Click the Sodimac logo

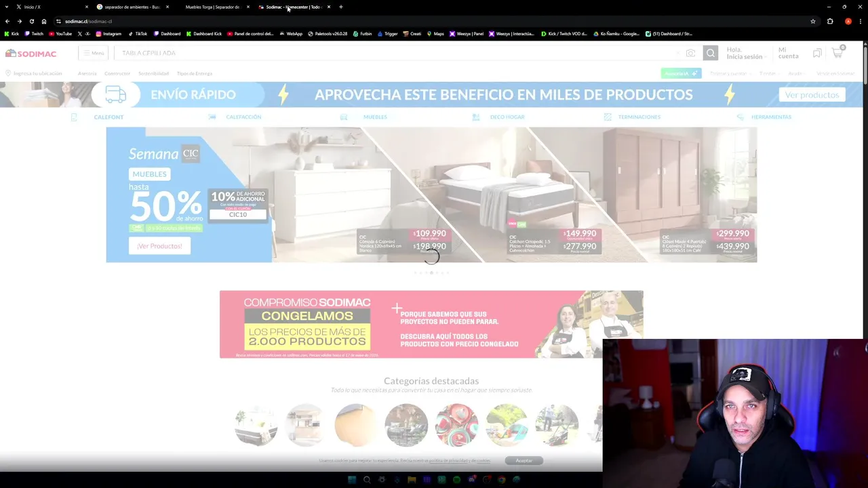click(x=31, y=53)
